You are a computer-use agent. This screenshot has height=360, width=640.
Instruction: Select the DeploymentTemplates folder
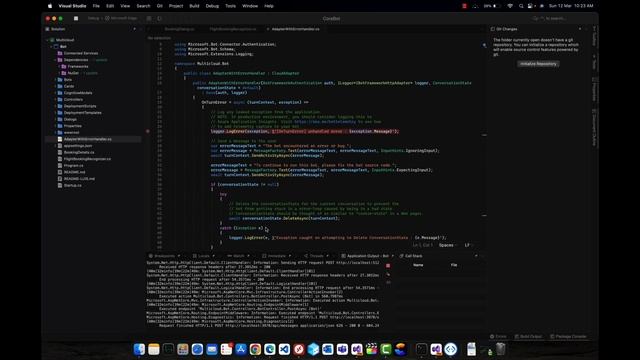82,113
